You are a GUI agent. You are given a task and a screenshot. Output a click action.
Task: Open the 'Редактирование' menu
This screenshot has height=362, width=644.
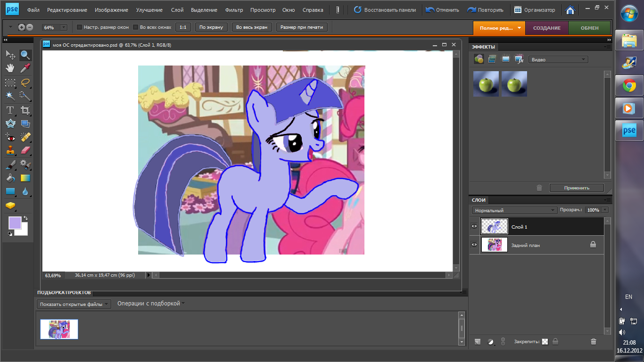[x=67, y=10]
